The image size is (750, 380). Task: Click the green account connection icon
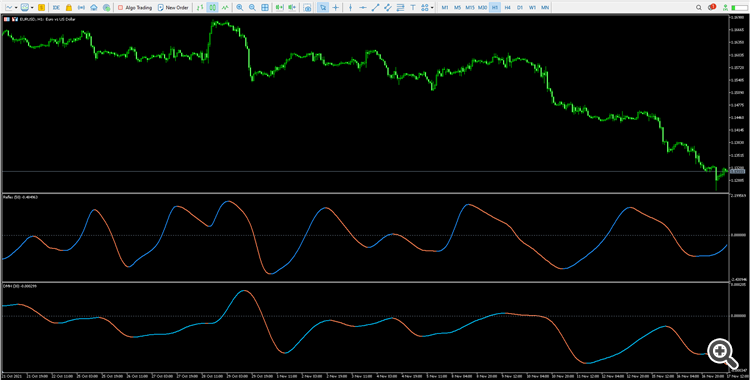tap(726, 7)
